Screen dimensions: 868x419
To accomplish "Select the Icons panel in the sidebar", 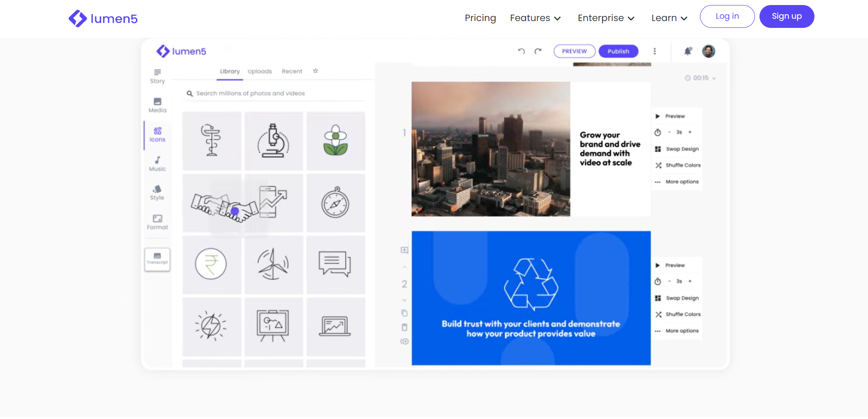I will 157,135.
